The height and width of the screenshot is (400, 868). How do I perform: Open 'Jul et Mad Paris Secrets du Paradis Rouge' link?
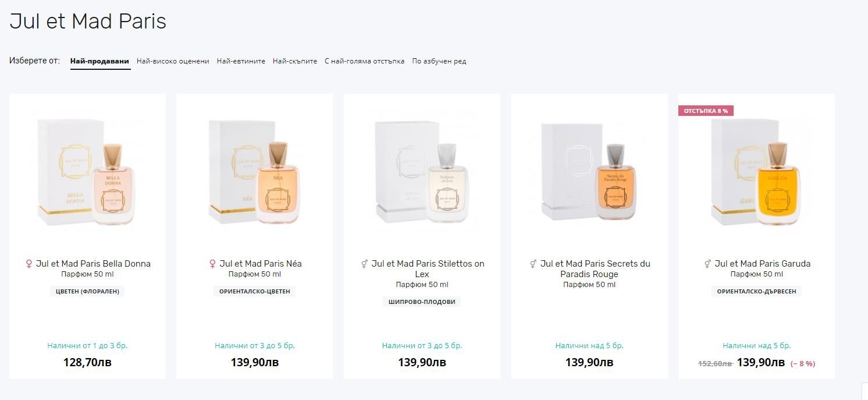pyautogui.click(x=595, y=269)
